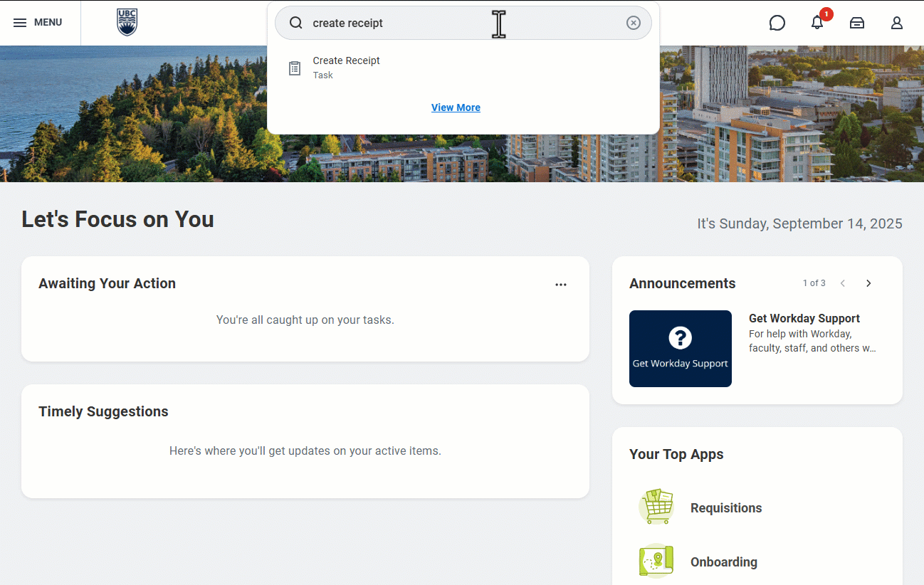924x585 pixels.
Task: Clear the search text with X icon
Action: point(633,23)
